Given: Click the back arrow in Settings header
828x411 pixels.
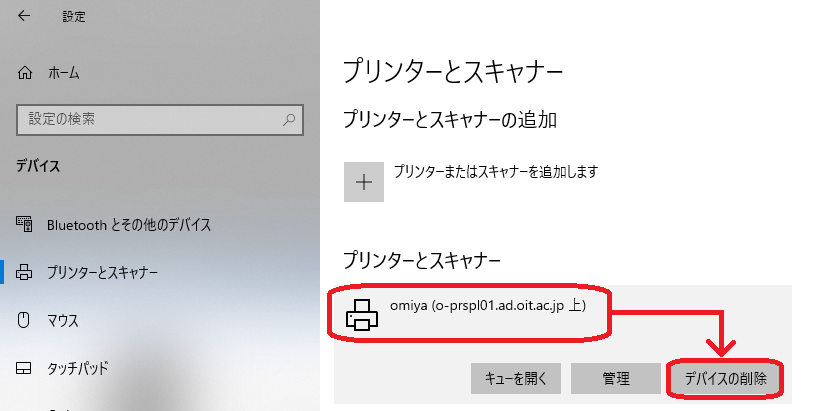Looking at the screenshot, I should [x=24, y=17].
